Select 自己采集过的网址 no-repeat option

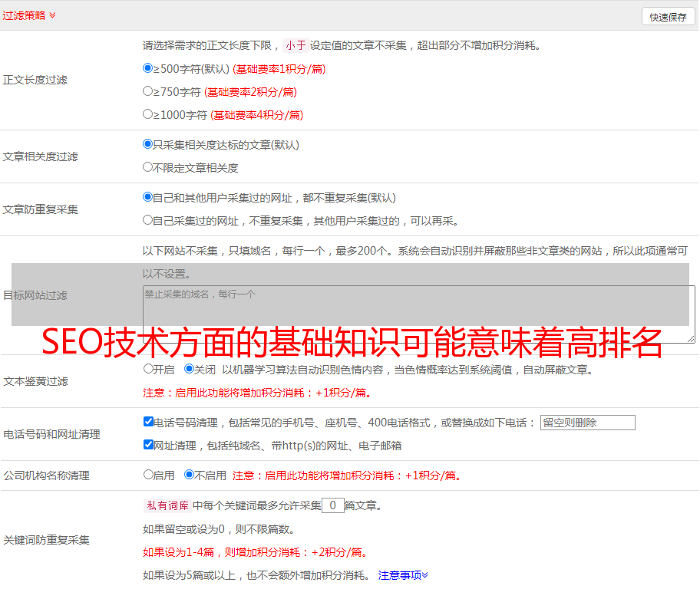tap(148, 220)
